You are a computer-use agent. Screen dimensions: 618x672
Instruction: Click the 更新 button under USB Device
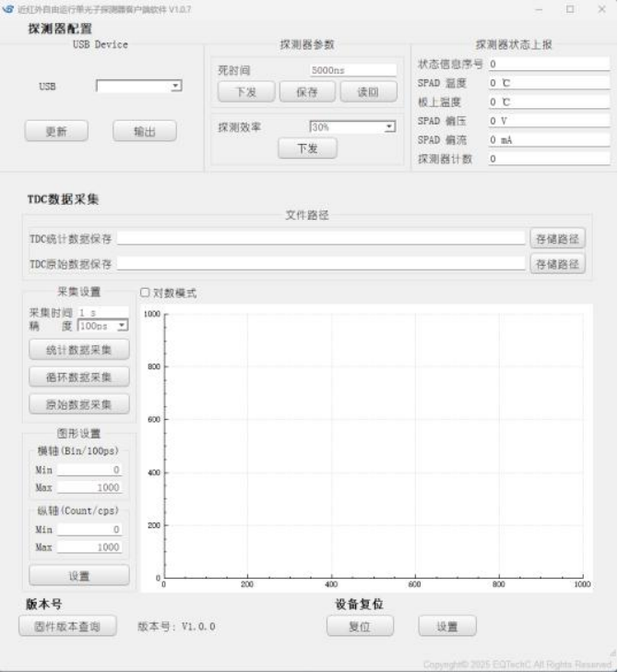56,132
